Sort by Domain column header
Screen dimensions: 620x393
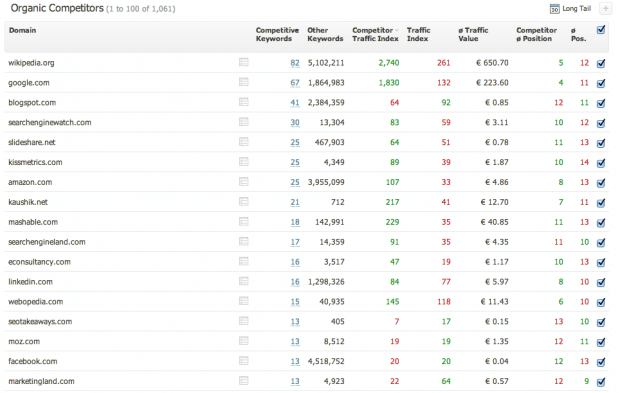[x=23, y=30]
